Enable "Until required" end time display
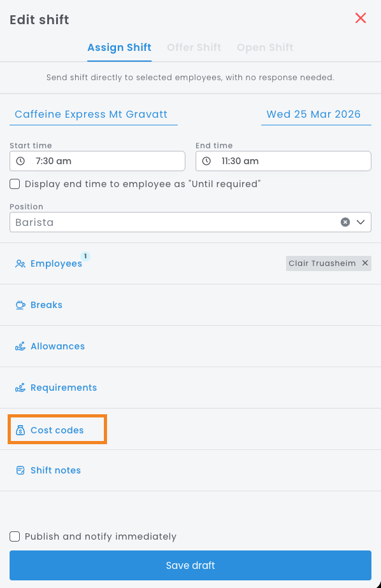 pyautogui.click(x=15, y=184)
